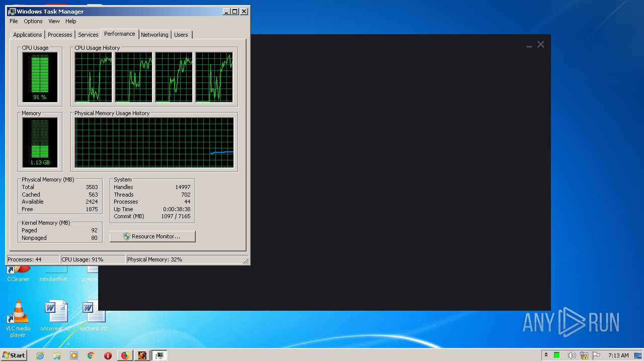Click the Up Time value 0:00:38:38

pyautogui.click(x=177, y=209)
